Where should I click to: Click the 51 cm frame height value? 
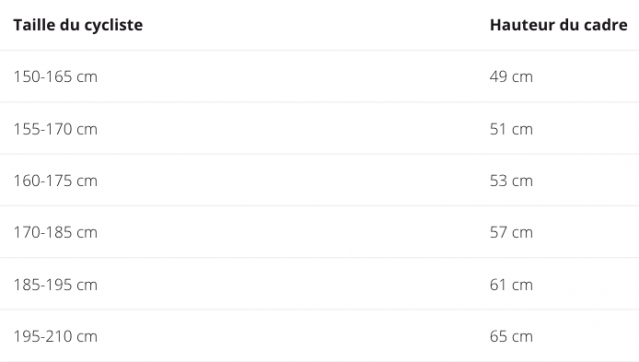click(x=511, y=129)
